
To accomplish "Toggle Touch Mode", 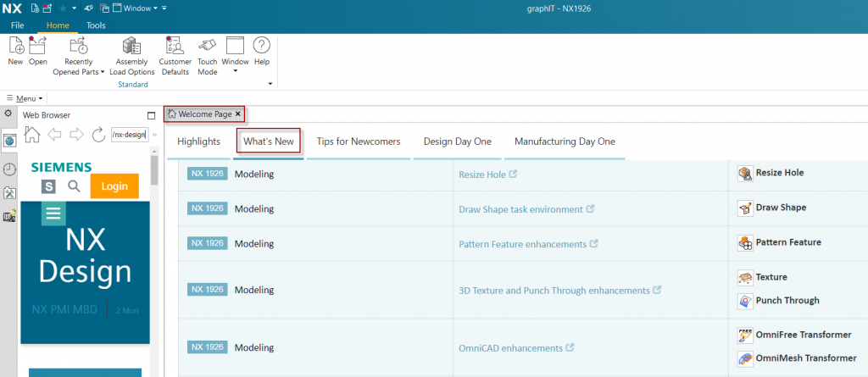I will pos(207,48).
